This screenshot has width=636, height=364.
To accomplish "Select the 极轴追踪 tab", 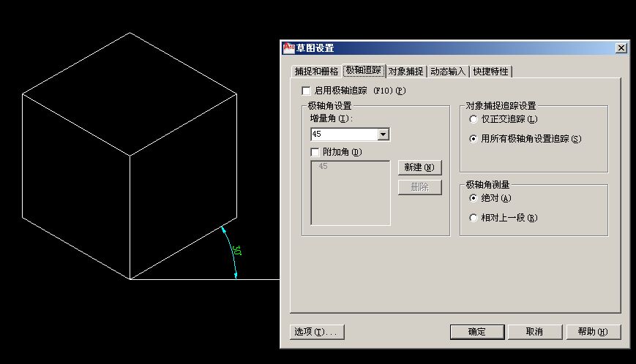I will tap(364, 71).
